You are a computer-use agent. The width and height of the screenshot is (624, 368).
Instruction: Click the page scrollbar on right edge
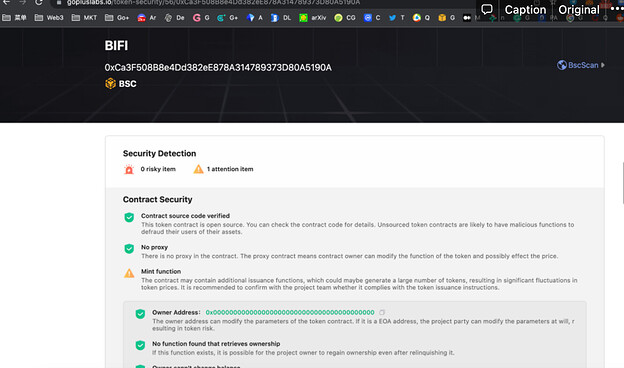[622, 183]
